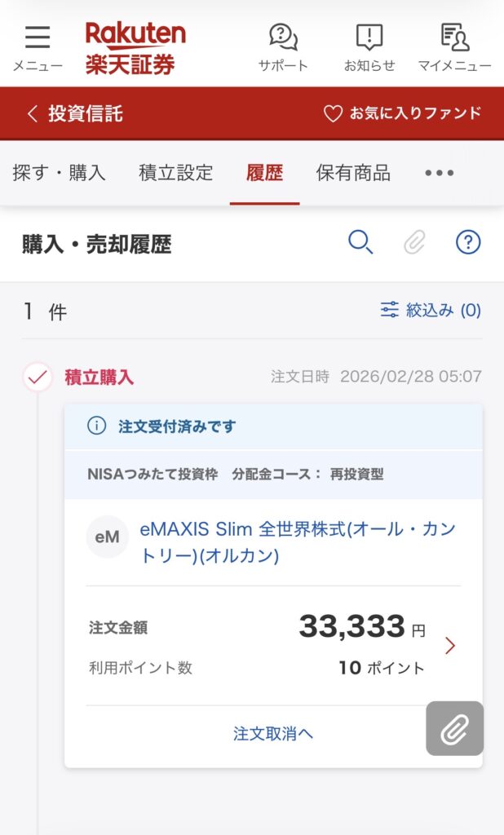This screenshot has height=835, width=504.
Task: Click 注文取消へ link
Action: [x=273, y=734]
